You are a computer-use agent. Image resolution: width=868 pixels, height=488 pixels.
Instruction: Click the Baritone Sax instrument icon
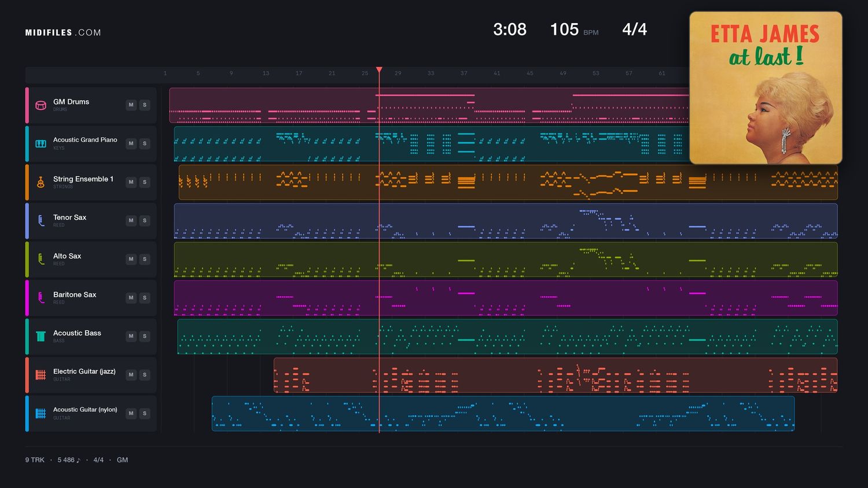tap(41, 298)
